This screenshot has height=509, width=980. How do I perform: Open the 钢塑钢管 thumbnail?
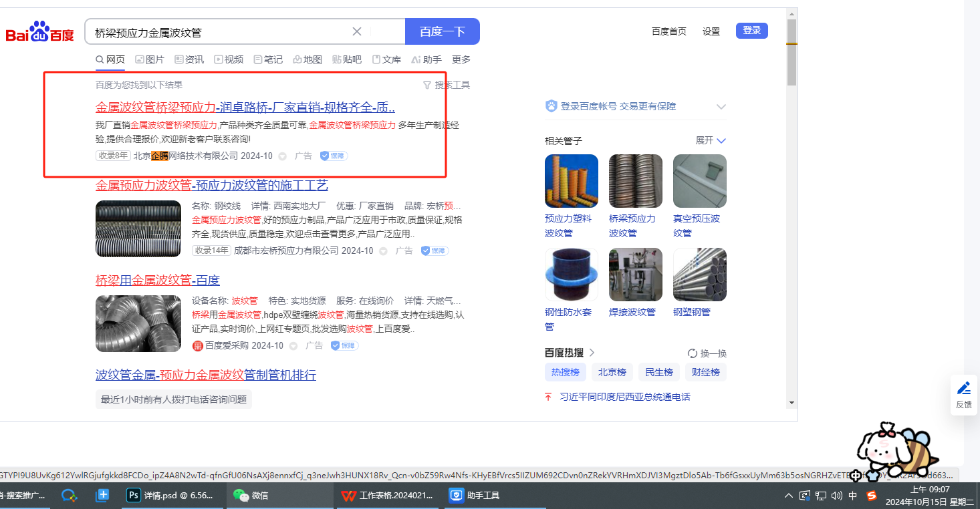(x=700, y=275)
